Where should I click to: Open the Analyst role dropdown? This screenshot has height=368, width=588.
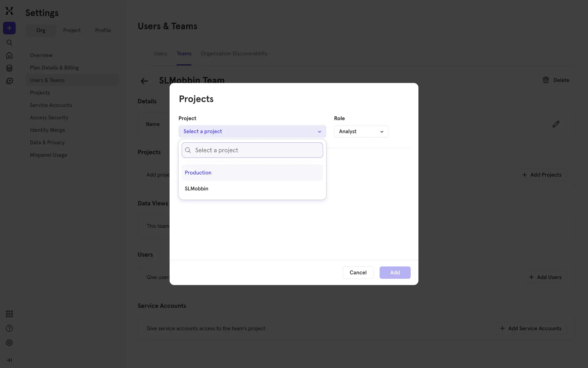pyautogui.click(x=361, y=131)
